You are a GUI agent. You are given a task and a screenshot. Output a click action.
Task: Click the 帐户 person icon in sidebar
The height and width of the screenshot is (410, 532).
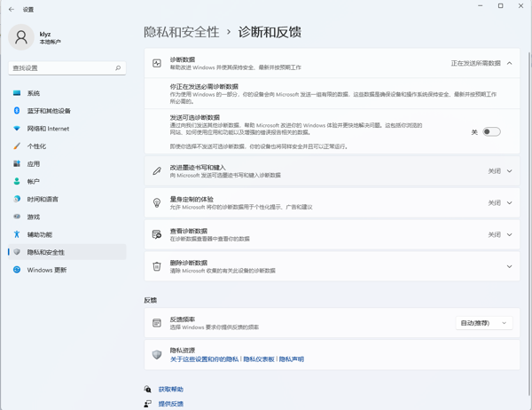point(17,181)
